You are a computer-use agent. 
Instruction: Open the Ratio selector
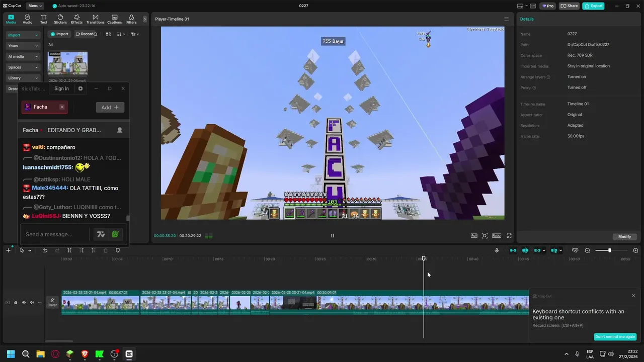(497, 235)
